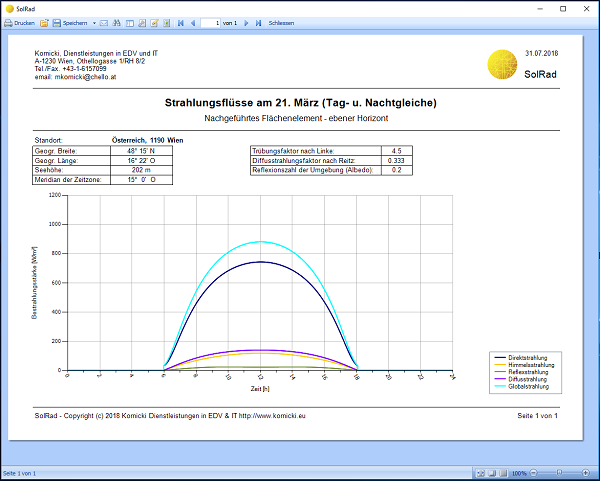This screenshot has width=600, height=481.
Task: Switch to second page view mode icon
Action: pos(490,473)
